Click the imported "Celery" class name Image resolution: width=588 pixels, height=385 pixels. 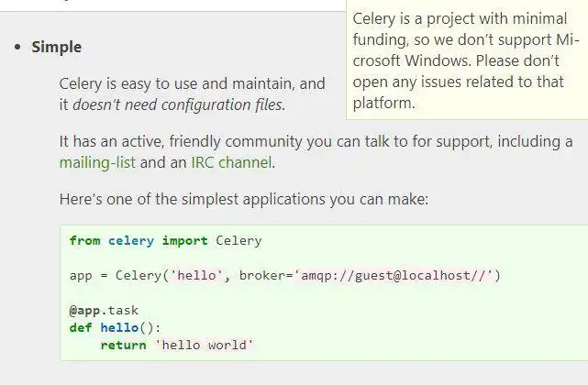point(239,241)
